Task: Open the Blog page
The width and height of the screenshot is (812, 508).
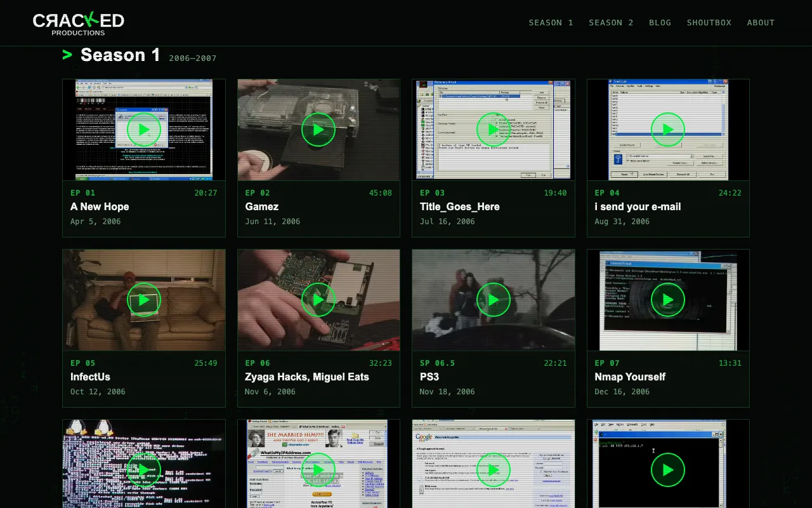Action: pyautogui.click(x=660, y=22)
